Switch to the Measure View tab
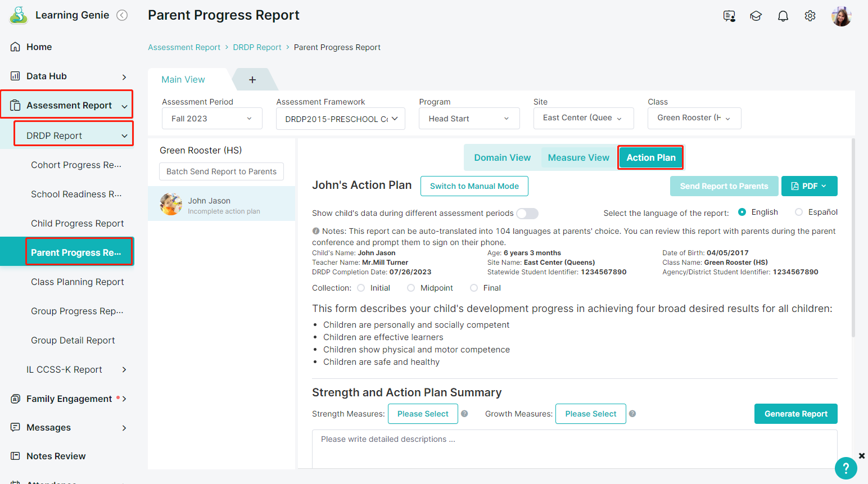The height and width of the screenshot is (484, 868). click(578, 158)
